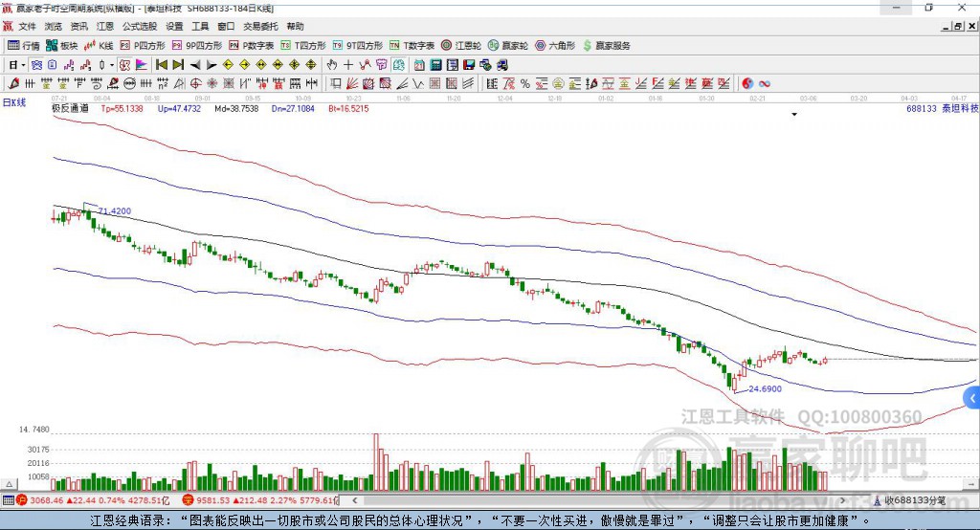Image resolution: width=980 pixels, height=530 pixels.
Task: Select the pencil drawing tool
Action: click(13, 84)
